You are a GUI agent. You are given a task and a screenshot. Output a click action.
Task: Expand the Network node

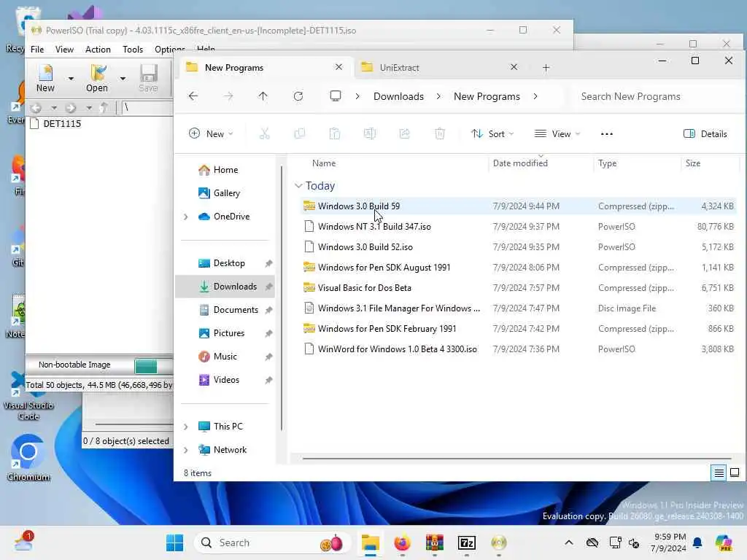coord(186,450)
